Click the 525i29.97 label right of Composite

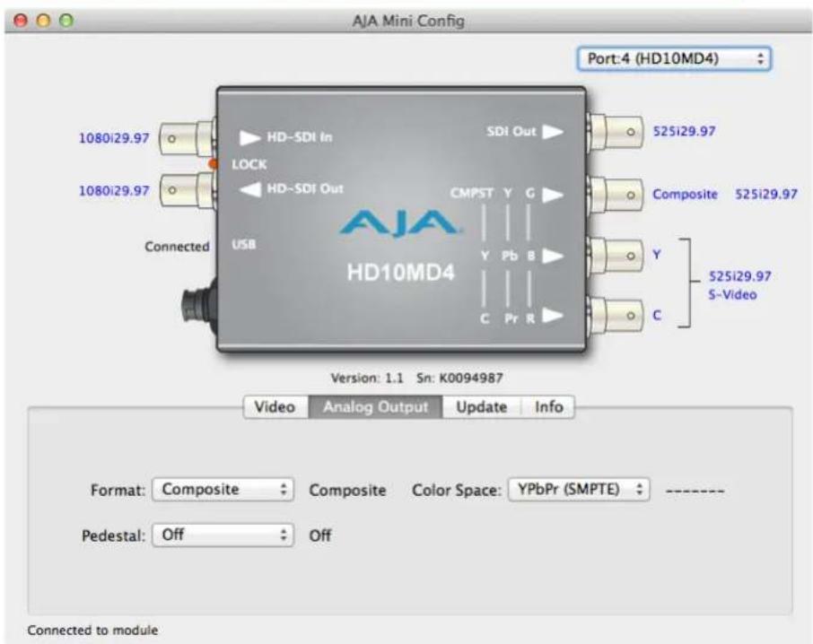click(x=765, y=195)
